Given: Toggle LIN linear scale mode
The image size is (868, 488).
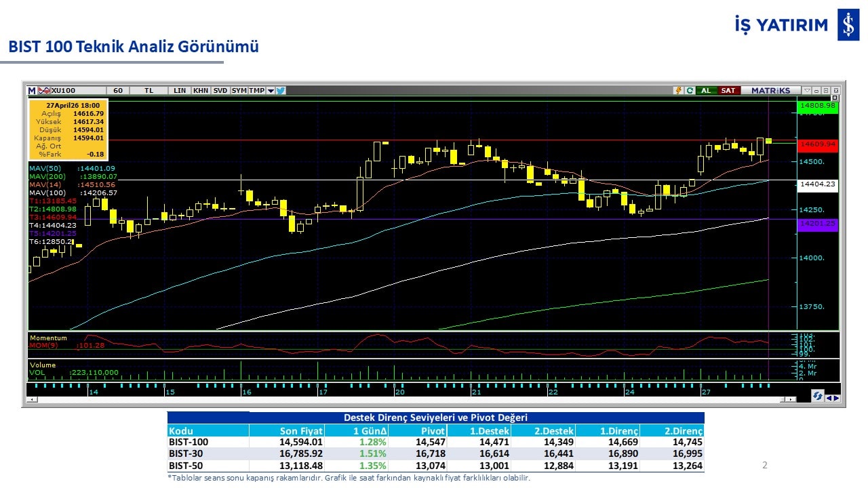Looking at the screenshot, I should 180,90.
